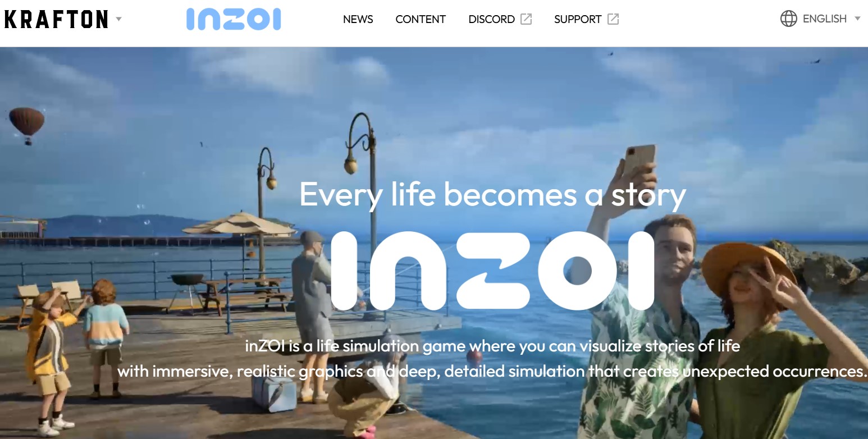Click the globe language icon
The height and width of the screenshot is (439, 868).
[x=788, y=19]
